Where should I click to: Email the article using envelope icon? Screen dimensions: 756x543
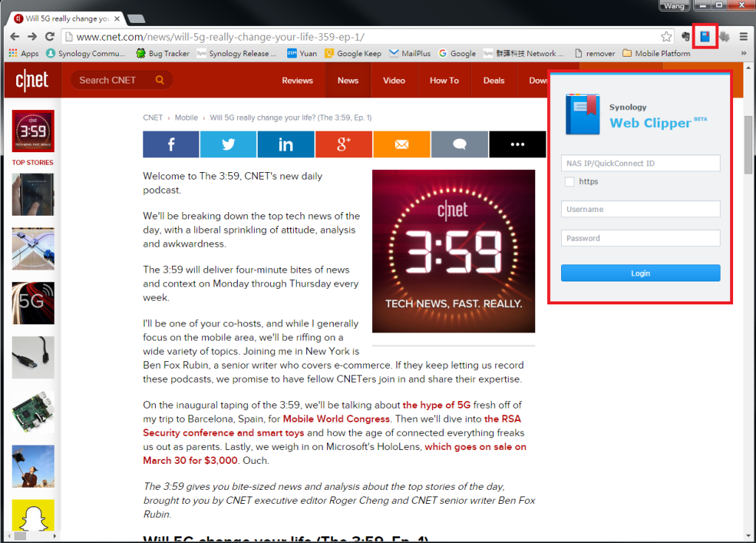[402, 144]
